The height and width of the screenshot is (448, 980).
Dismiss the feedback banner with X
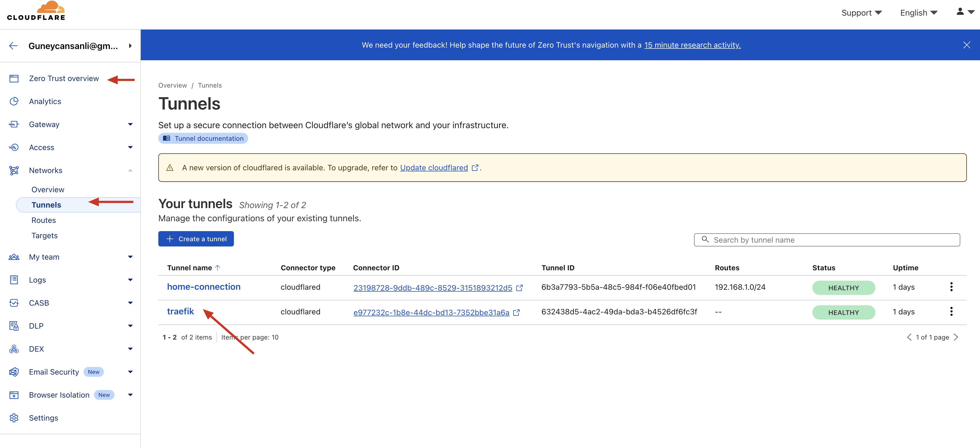point(966,45)
